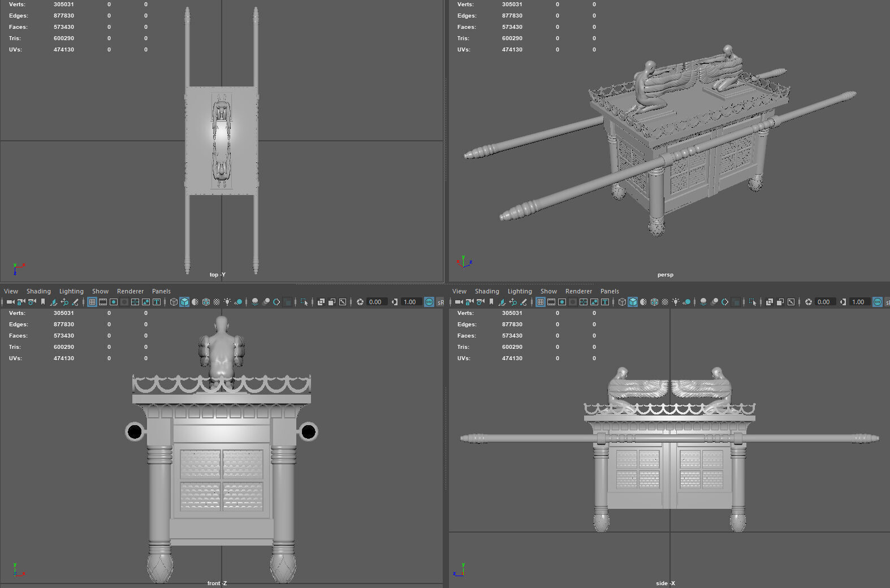Enable Textured display in front view toolbar

217,302
